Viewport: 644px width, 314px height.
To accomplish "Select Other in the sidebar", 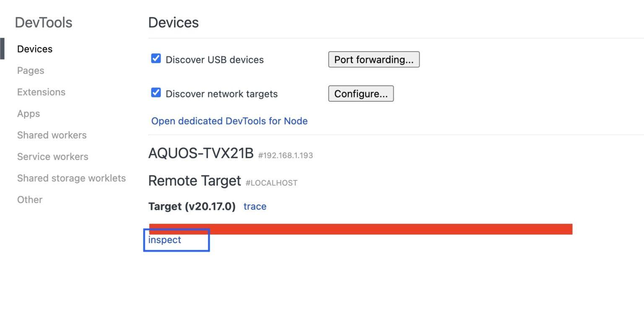I will [30, 199].
